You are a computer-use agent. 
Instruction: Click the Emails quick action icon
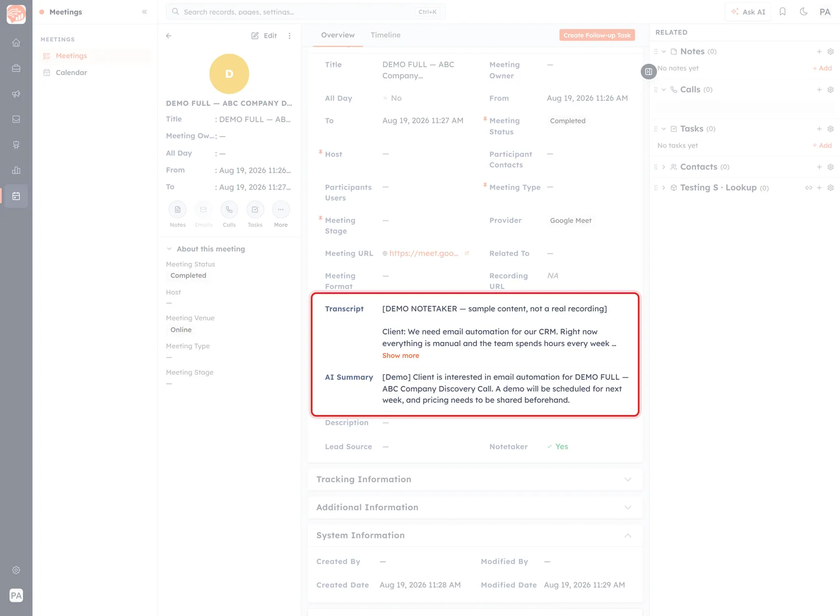pyautogui.click(x=203, y=210)
